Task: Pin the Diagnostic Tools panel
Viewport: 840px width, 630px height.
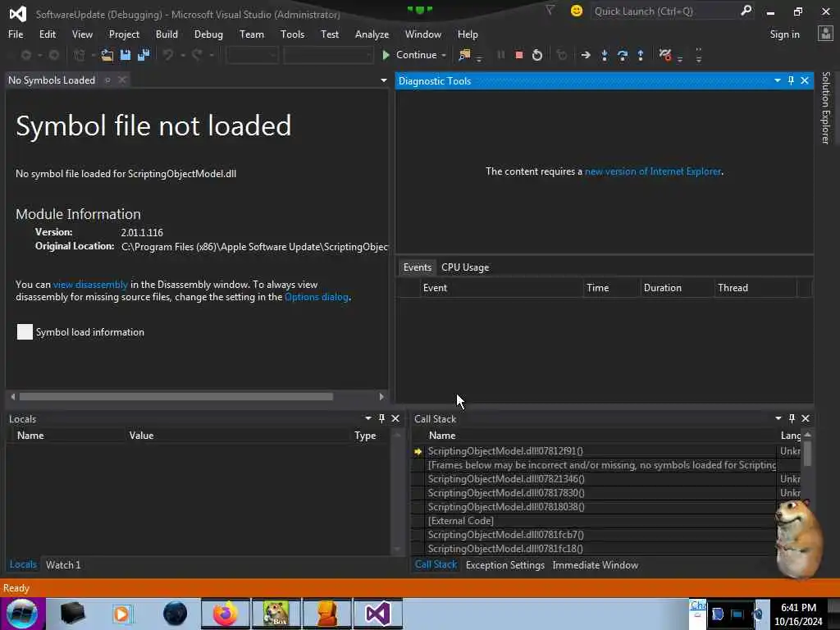Action: pyautogui.click(x=792, y=80)
